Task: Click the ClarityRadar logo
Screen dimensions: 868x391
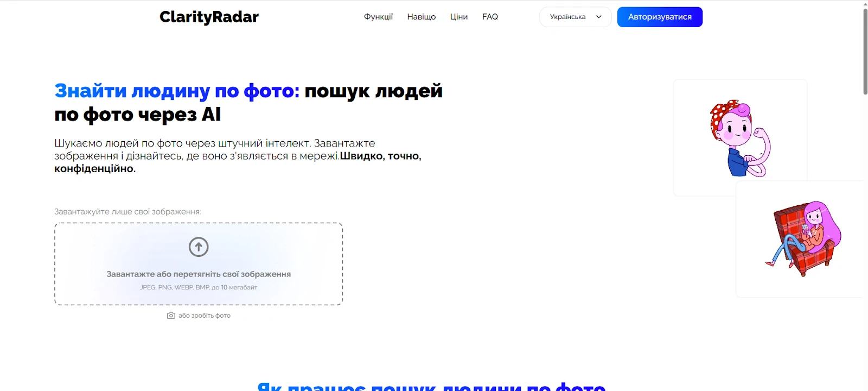Action: 209,17
